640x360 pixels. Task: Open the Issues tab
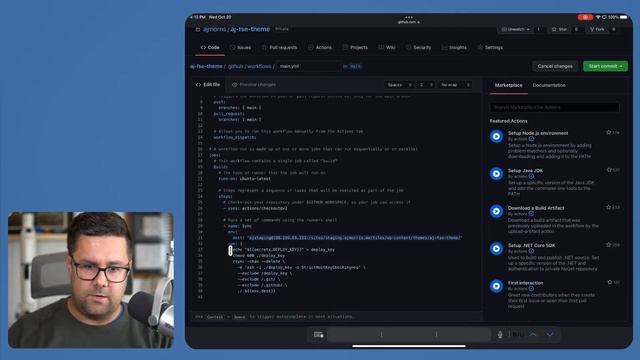240,47
